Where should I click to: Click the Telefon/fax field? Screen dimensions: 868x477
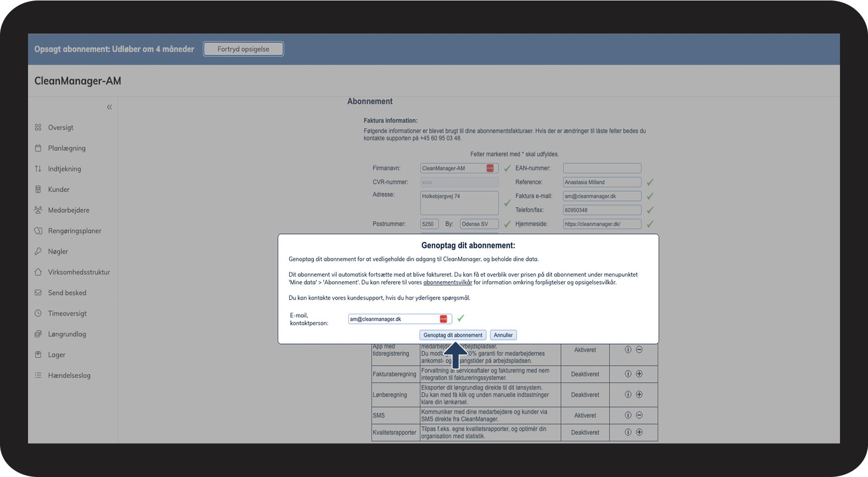pos(602,210)
